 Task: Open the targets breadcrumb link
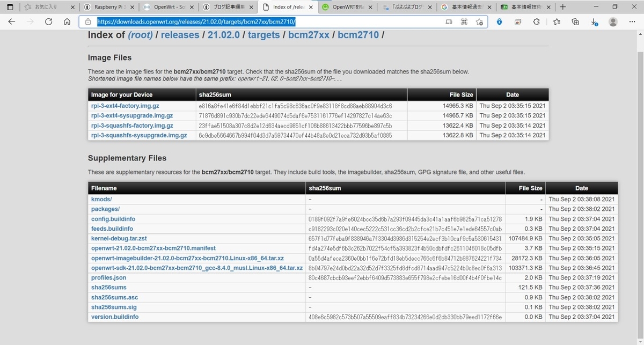(264, 35)
